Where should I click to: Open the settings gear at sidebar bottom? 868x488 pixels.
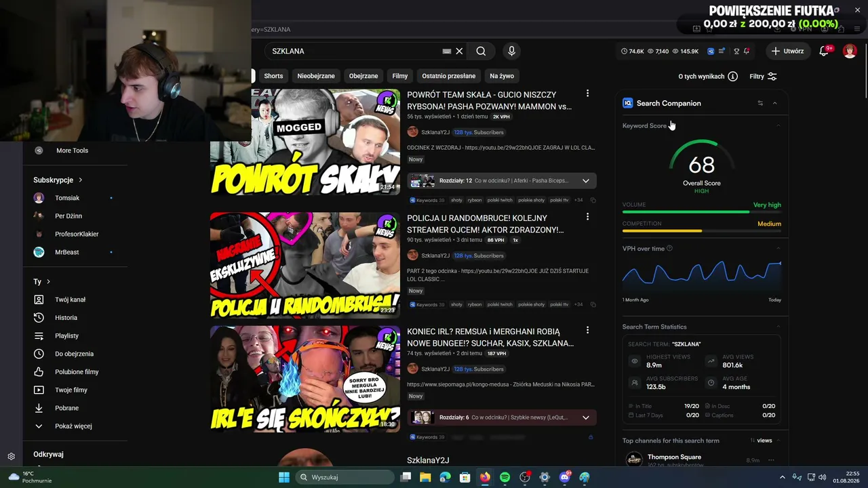(x=11, y=456)
